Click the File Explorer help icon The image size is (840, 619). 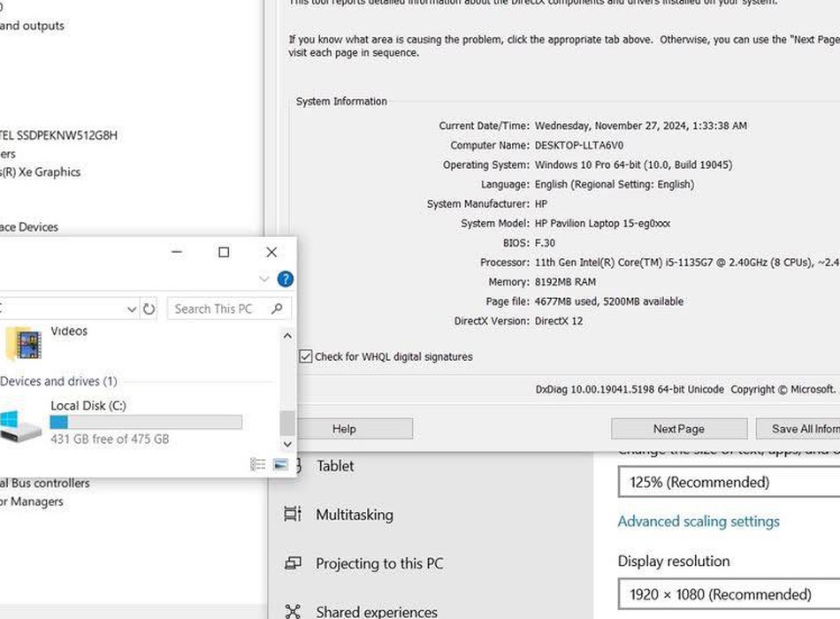coord(285,279)
